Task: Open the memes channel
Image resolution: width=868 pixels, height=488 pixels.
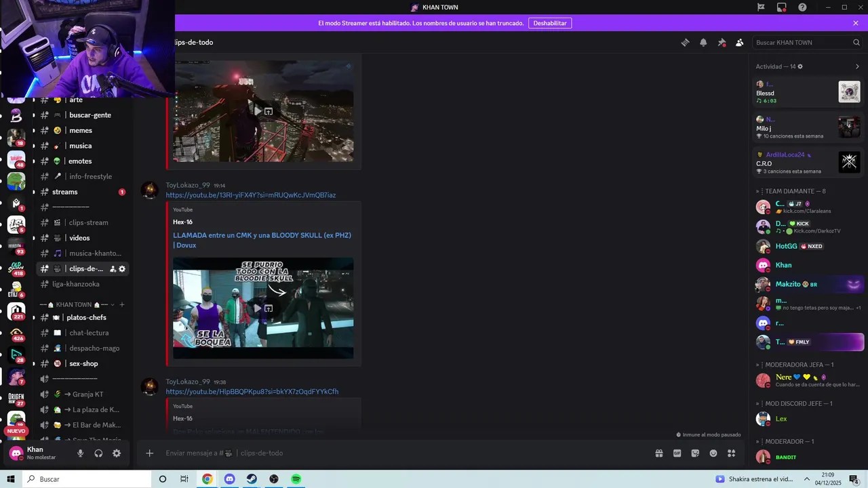Action: (82, 130)
